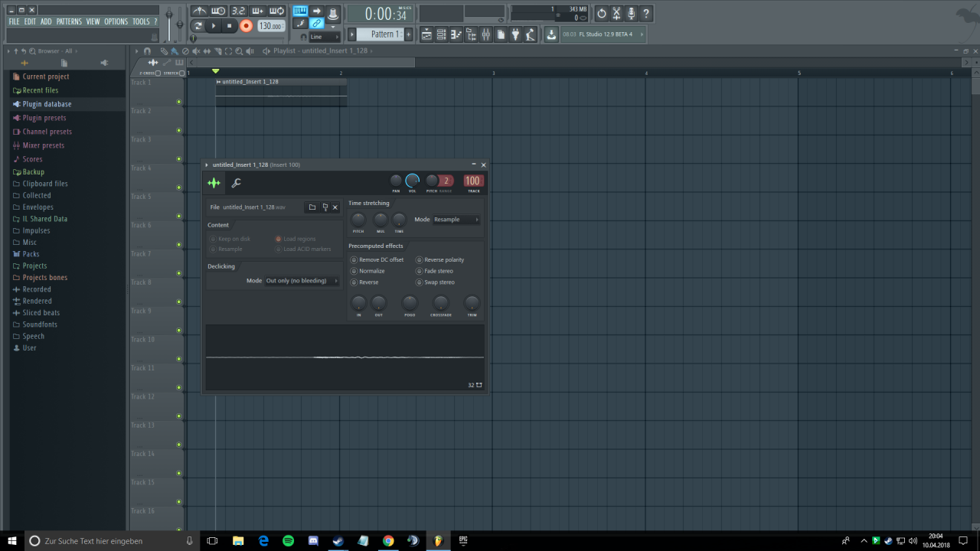Open the mixer icon
Viewport: 980px width, 551px height.
[485, 34]
